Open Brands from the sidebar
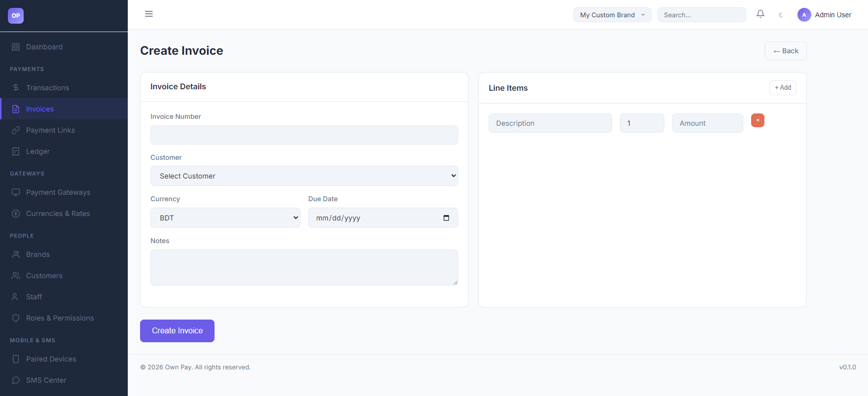 point(64,254)
